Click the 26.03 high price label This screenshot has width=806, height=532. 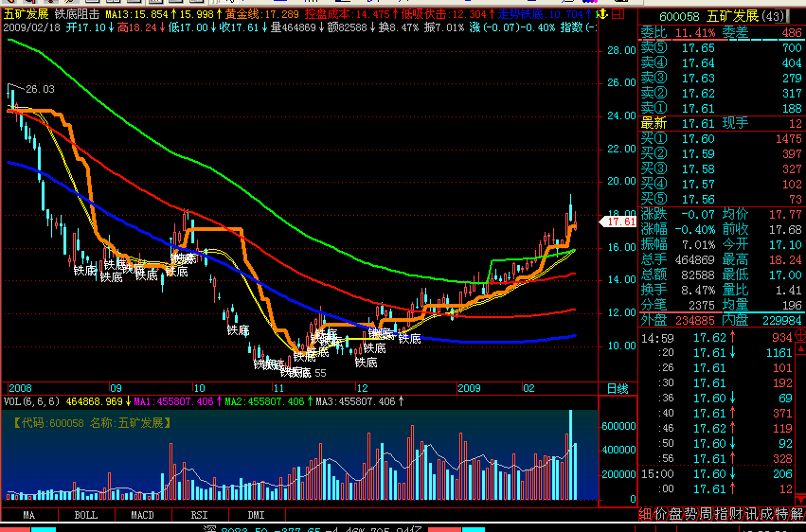pyautogui.click(x=40, y=89)
